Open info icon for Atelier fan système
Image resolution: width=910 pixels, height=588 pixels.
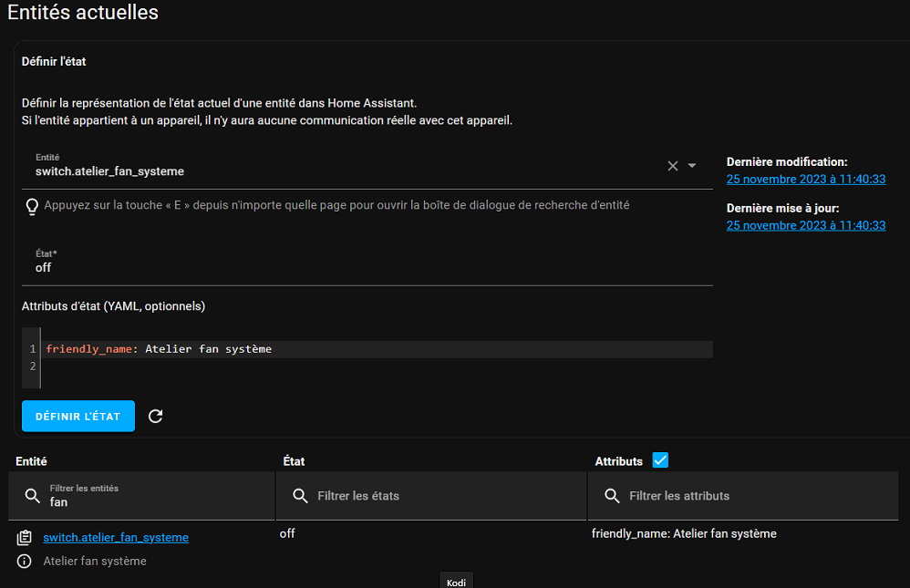(x=25, y=562)
